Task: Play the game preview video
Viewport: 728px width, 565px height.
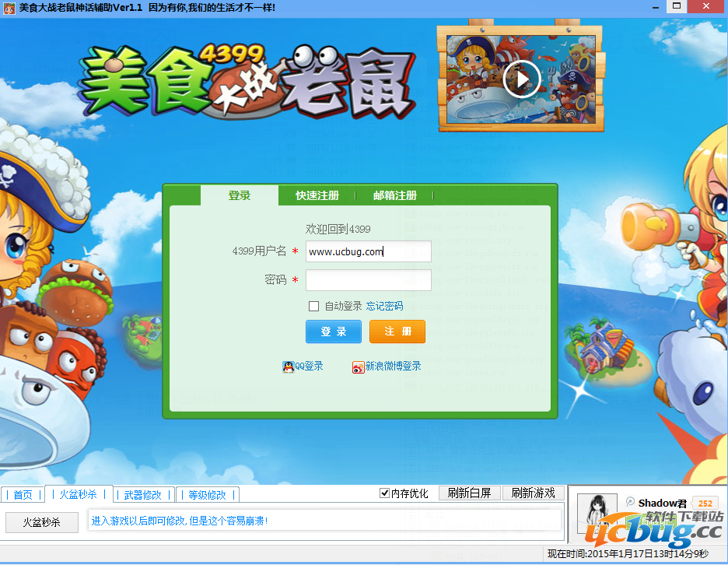Action: tap(521, 79)
